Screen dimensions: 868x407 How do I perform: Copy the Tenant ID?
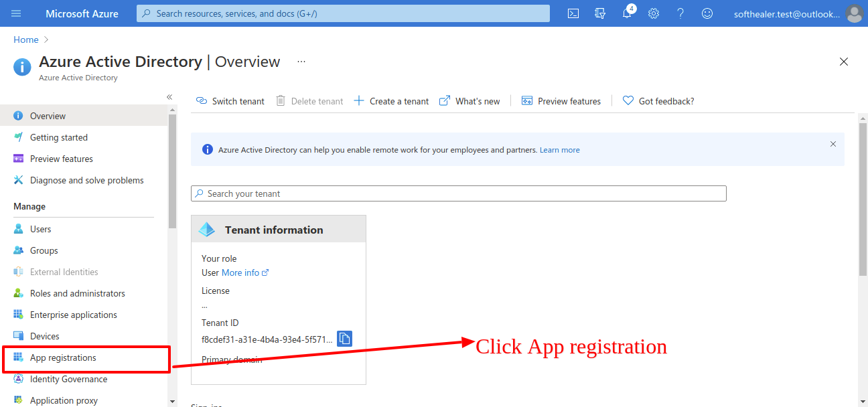point(344,339)
